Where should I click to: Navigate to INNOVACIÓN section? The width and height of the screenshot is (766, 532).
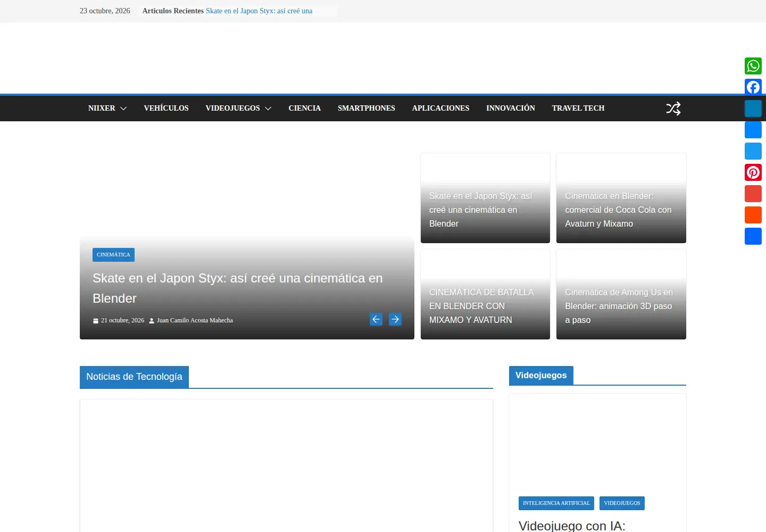[x=511, y=108]
